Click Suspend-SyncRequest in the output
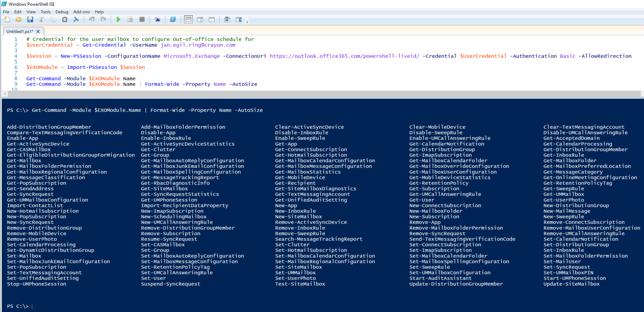The height and width of the screenshot is (312, 644). click(x=171, y=284)
